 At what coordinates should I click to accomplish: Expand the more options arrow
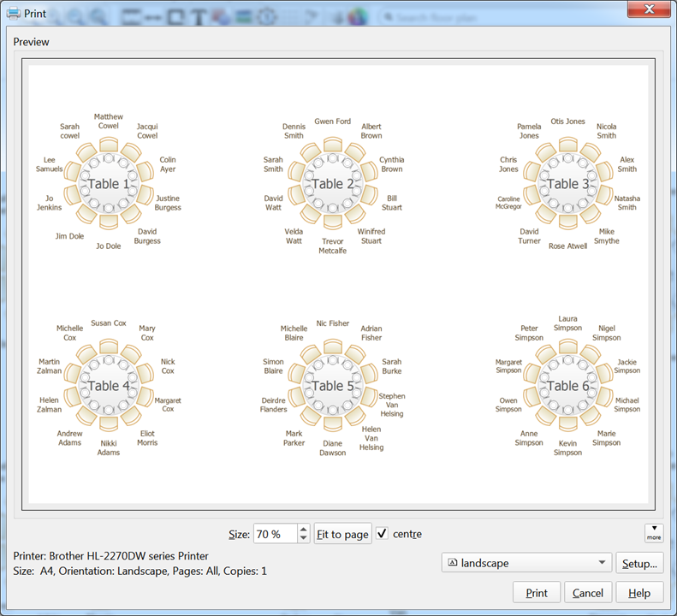click(653, 533)
